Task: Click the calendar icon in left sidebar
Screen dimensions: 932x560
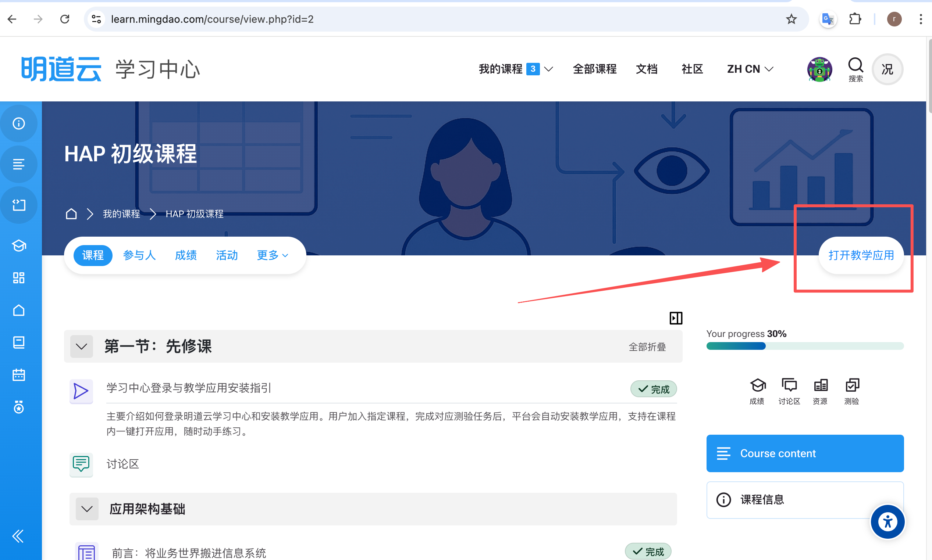Action: (18, 375)
